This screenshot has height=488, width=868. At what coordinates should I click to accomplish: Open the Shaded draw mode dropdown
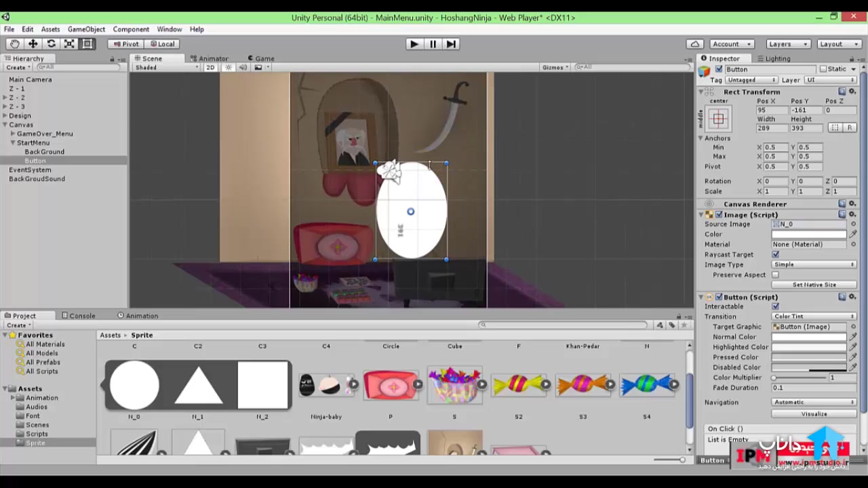point(167,67)
